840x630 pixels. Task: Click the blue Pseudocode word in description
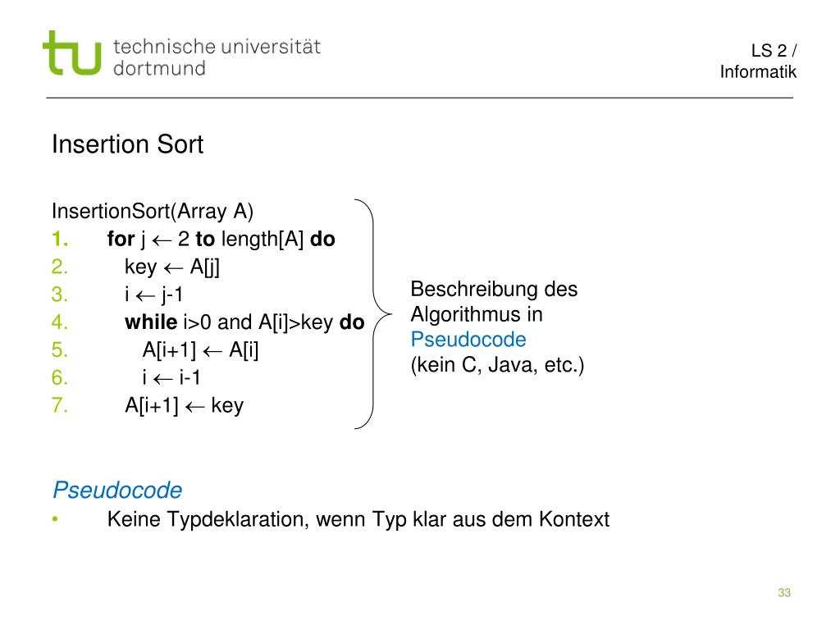[468, 340]
